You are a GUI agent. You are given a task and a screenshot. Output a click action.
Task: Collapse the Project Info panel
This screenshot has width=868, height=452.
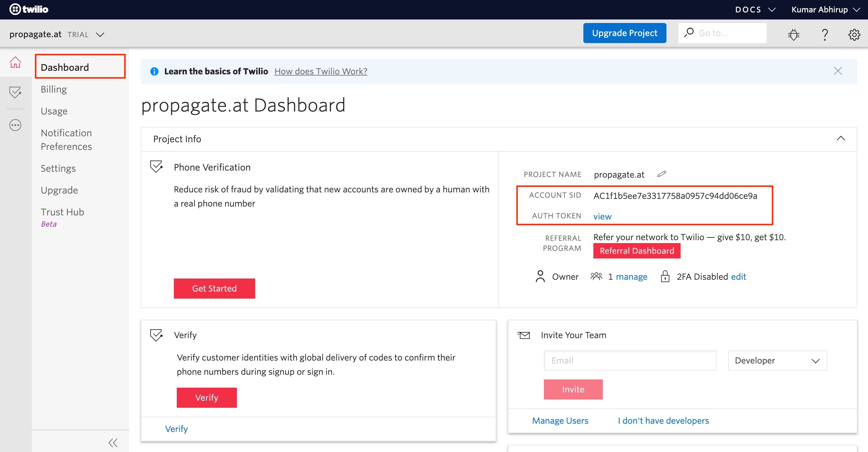tap(841, 138)
